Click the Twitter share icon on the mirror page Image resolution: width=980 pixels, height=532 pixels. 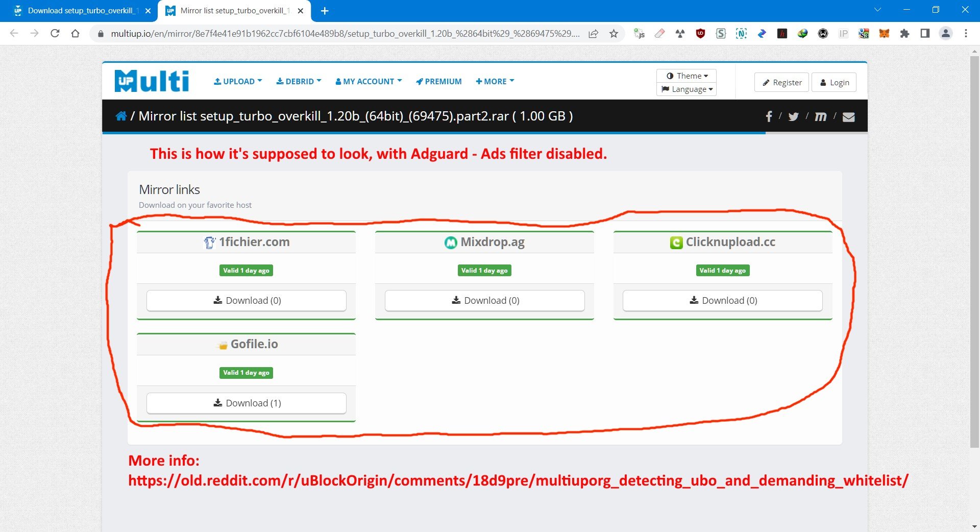(793, 116)
